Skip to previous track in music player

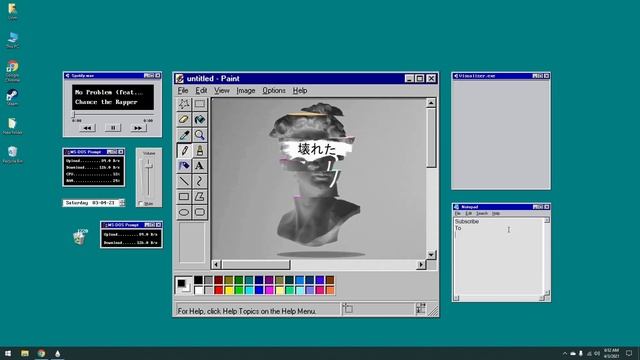87,128
